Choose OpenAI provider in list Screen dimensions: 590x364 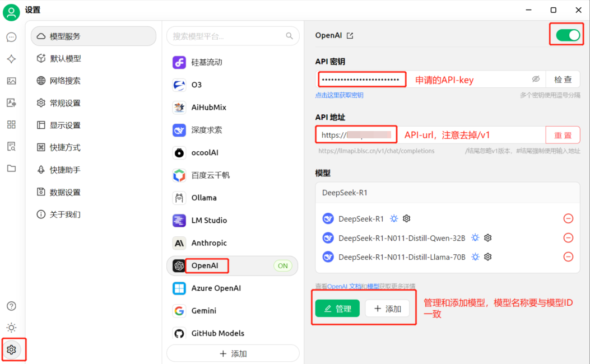click(233, 265)
